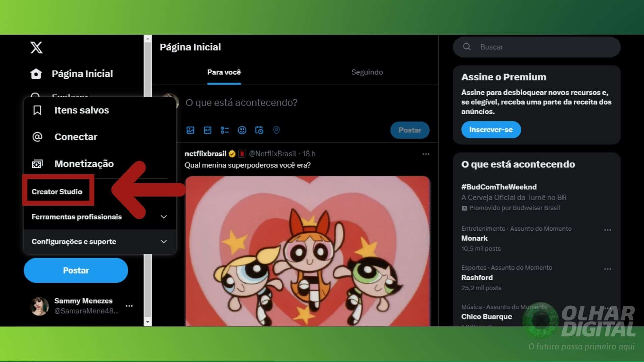Open more options for Monark trend
Viewport: 644px width, 362px height.
pos(608,230)
